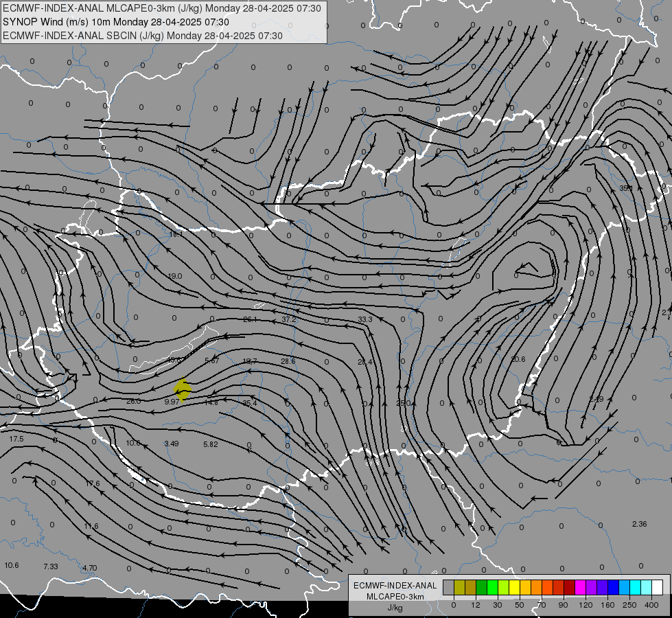Image resolution: width=672 pixels, height=618 pixels.
Task: Click the legend title 'ECMWF-INDEX-ANAL'
Action: coord(395,586)
